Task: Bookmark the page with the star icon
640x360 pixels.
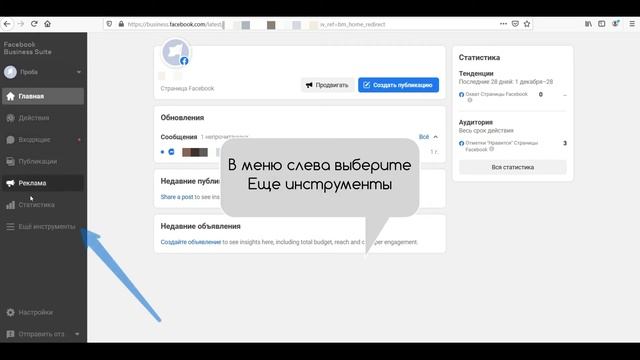Action: (527, 24)
